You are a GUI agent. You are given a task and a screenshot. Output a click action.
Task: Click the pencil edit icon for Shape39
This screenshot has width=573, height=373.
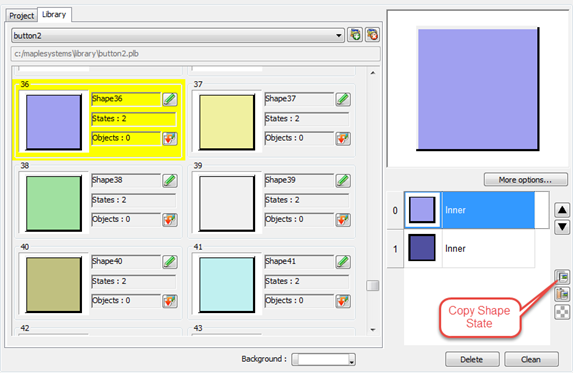coord(343,180)
